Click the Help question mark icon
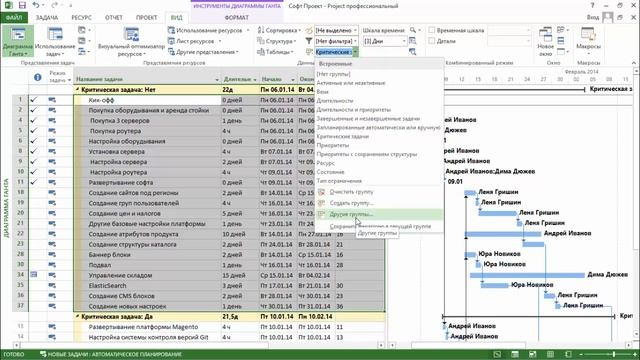Viewport: 640px width, 360px height. coord(593,6)
